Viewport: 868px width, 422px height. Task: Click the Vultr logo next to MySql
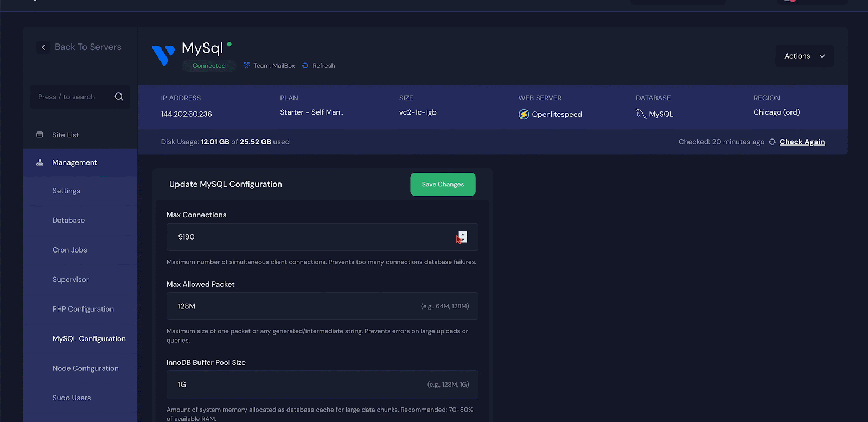tap(163, 55)
